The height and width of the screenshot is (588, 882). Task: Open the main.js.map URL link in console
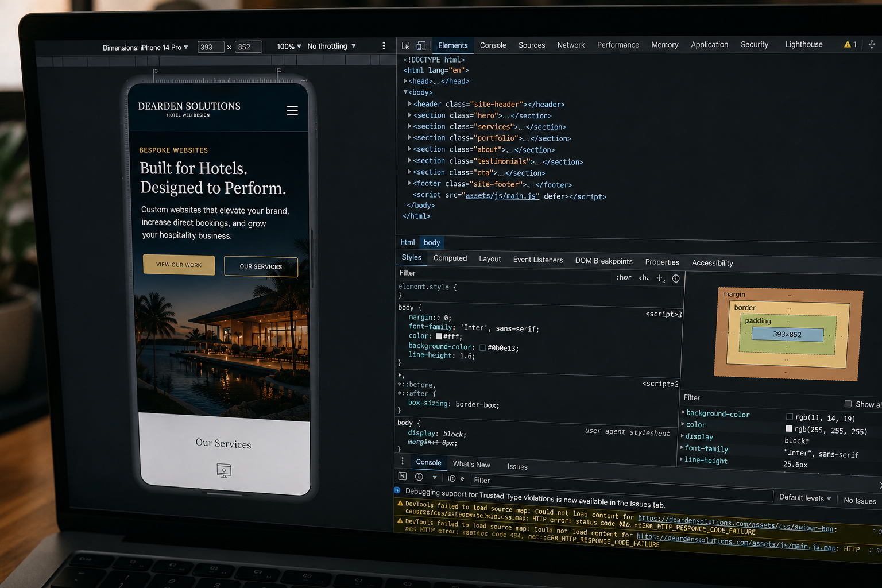pyautogui.click(x=736, y=542)
